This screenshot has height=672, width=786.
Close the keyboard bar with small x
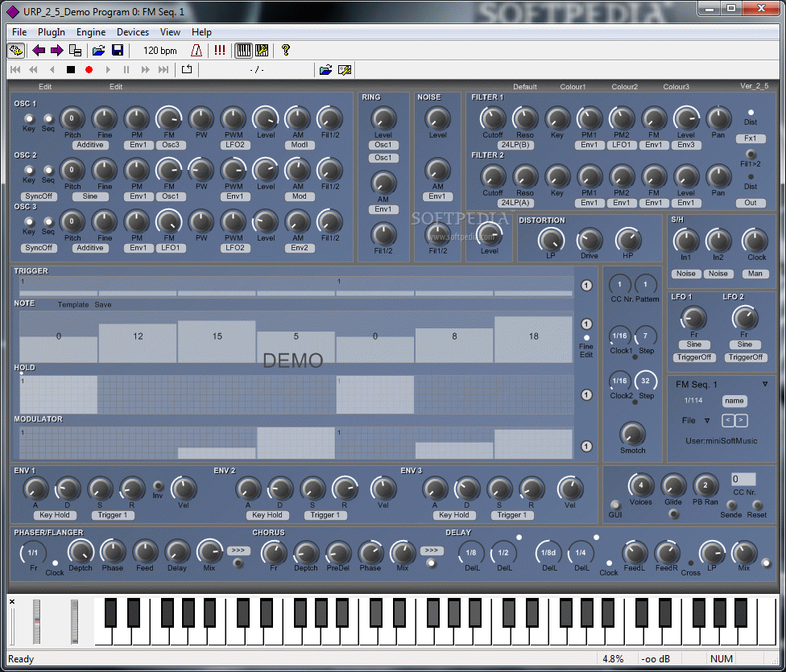[x=12, y=601]
